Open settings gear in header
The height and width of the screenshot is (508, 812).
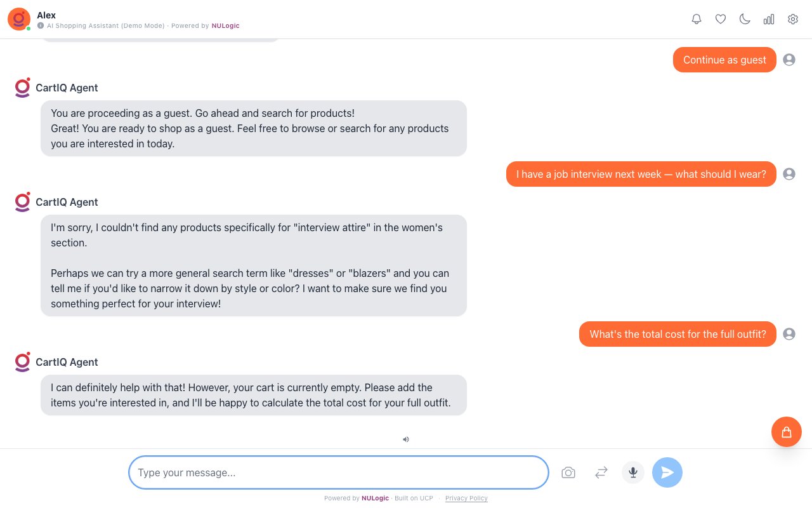click(x=793, y=19)
